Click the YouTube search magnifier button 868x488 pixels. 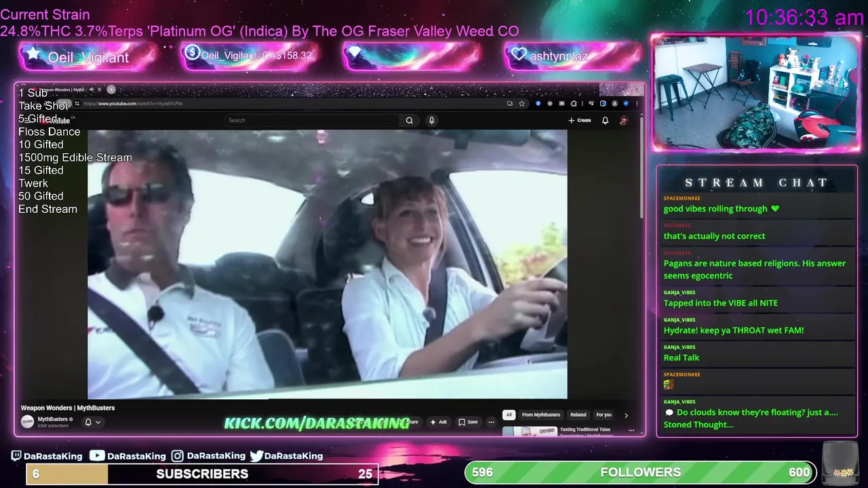409,120
